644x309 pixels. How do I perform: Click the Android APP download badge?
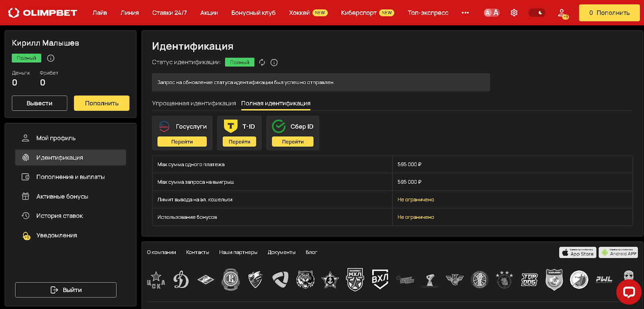pos(618,252)
